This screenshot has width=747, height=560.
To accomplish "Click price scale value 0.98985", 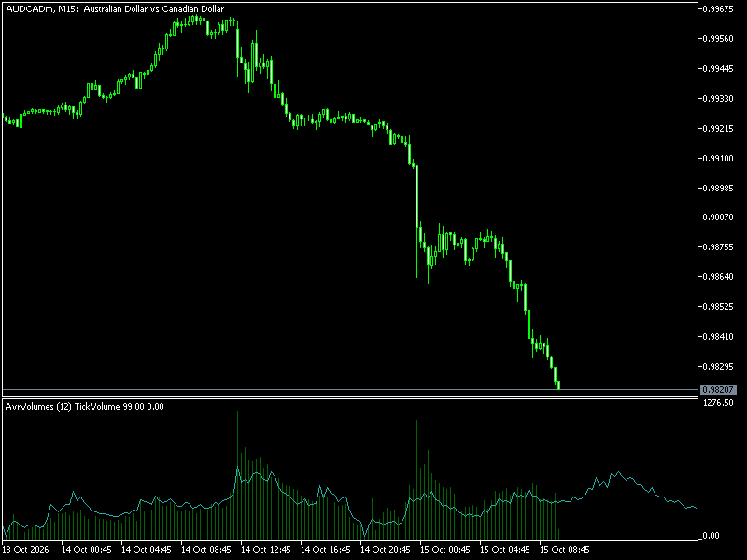I will point(718,189).
